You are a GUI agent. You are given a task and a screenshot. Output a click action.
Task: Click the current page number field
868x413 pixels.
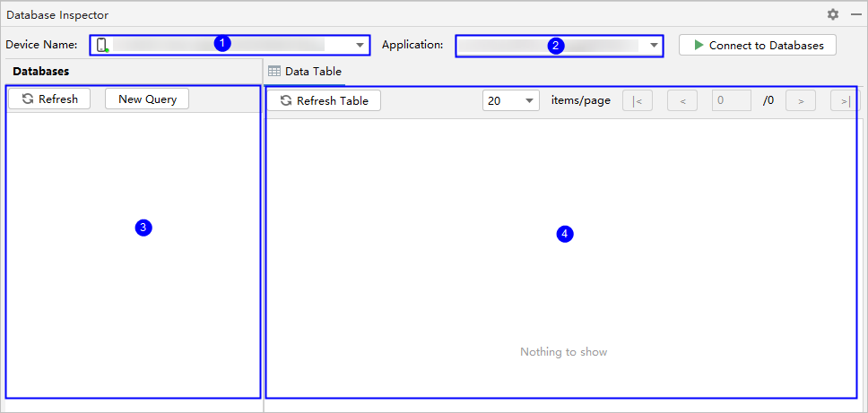(x=732, y=100)
